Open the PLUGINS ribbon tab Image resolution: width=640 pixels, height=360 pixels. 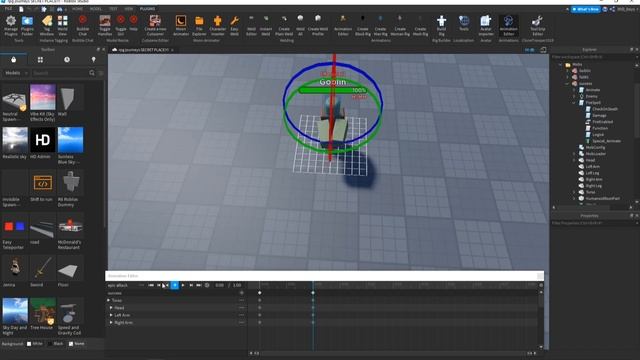(147, 9)
